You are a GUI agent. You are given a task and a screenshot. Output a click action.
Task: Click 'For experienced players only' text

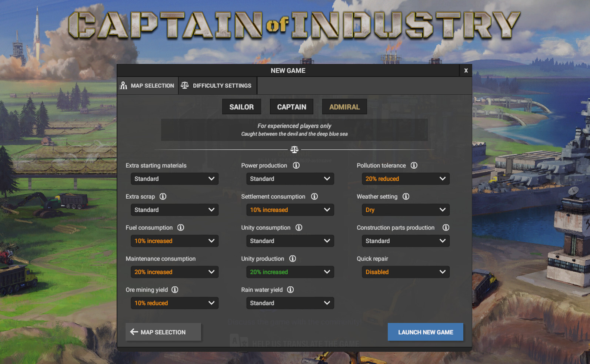coord(294,126)
